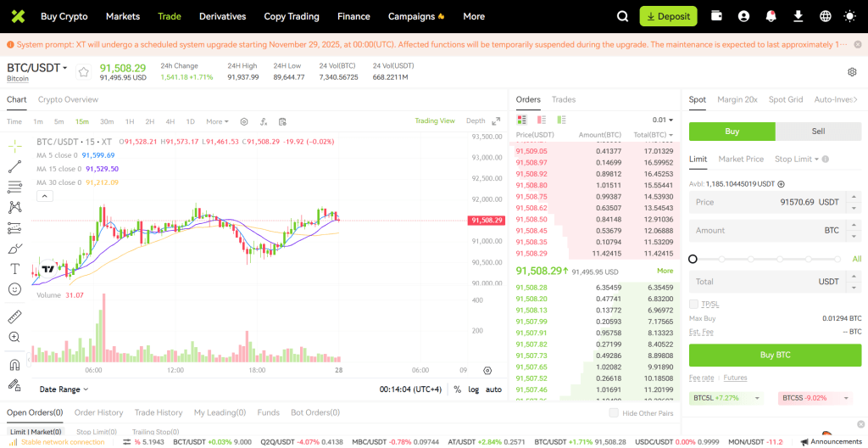Click More in the order book
868x448 pixels.
(665, 272)
